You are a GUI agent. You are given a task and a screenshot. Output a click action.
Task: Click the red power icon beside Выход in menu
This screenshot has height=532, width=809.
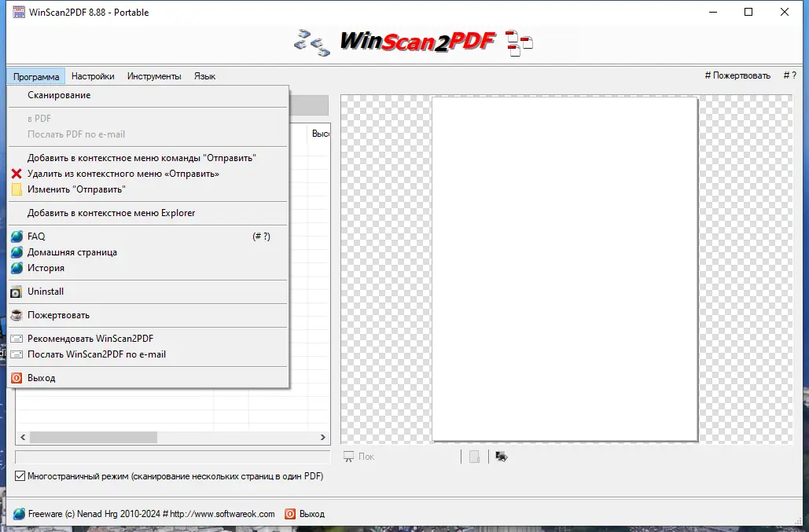tap(17, 378)
